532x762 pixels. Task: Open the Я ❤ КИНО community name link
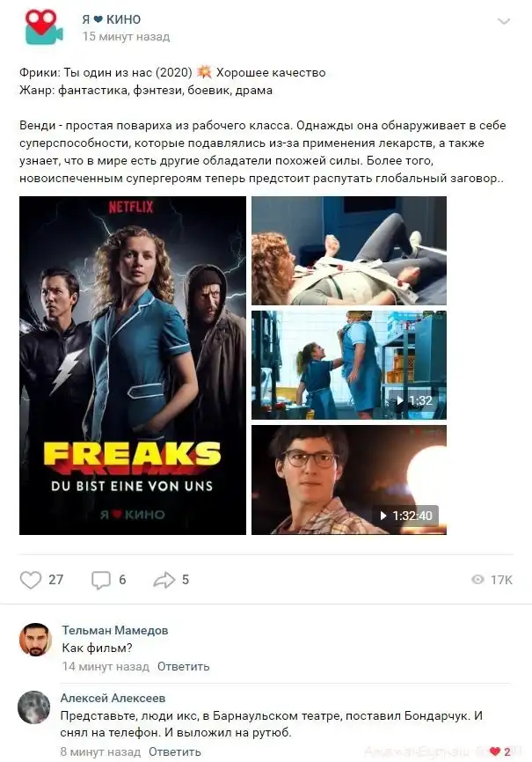pos(112,19)
